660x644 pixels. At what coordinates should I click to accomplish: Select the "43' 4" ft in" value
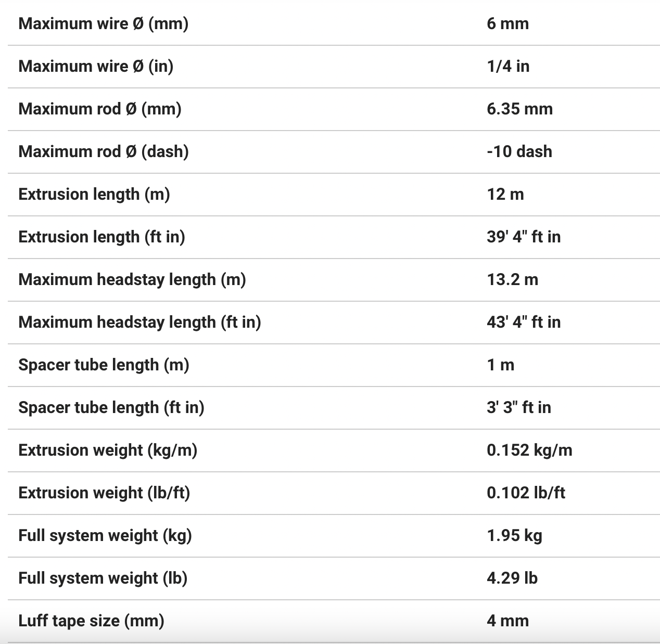[x=524, y=323]
